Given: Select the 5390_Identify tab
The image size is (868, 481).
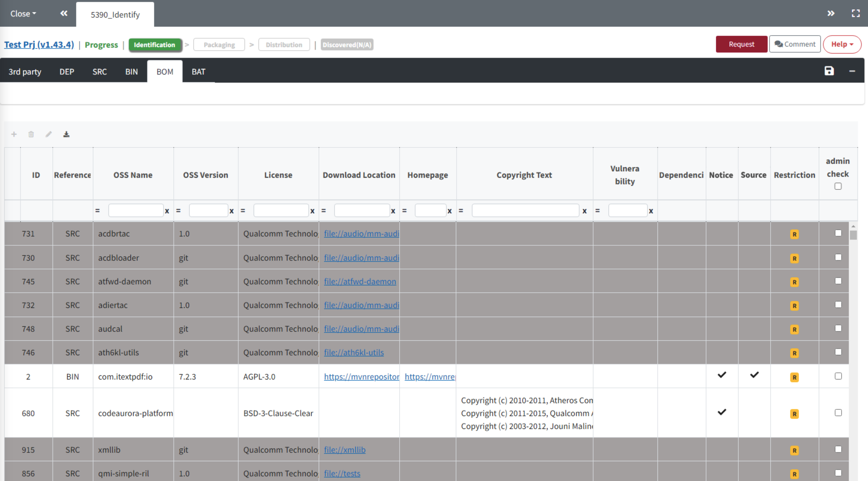Looking at the screenshot, I should point(115,15).
